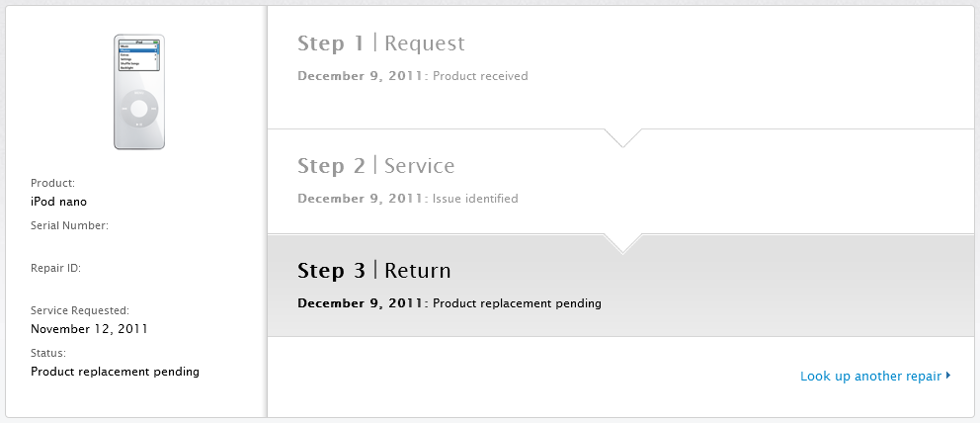Viewport: 980px width, 423px height.
Task: Click the down-pointing notch below Step 2
Action: [x=622, y=244]
